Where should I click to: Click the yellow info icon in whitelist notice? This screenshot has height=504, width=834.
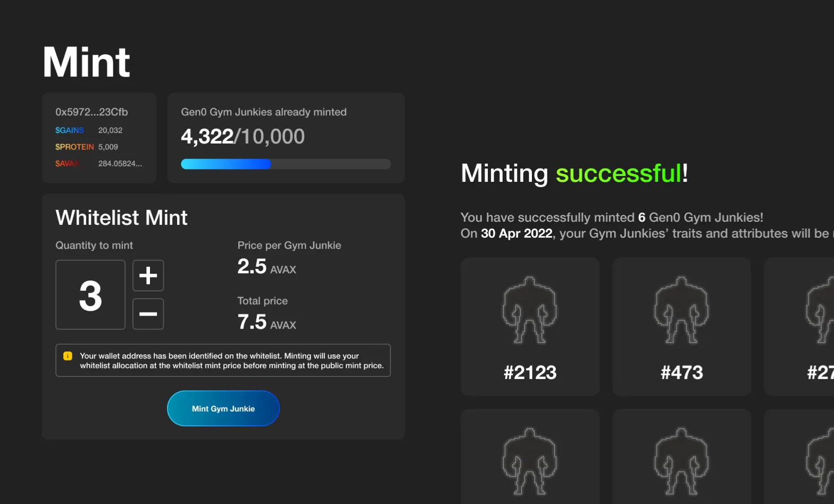tap(68, 356)
